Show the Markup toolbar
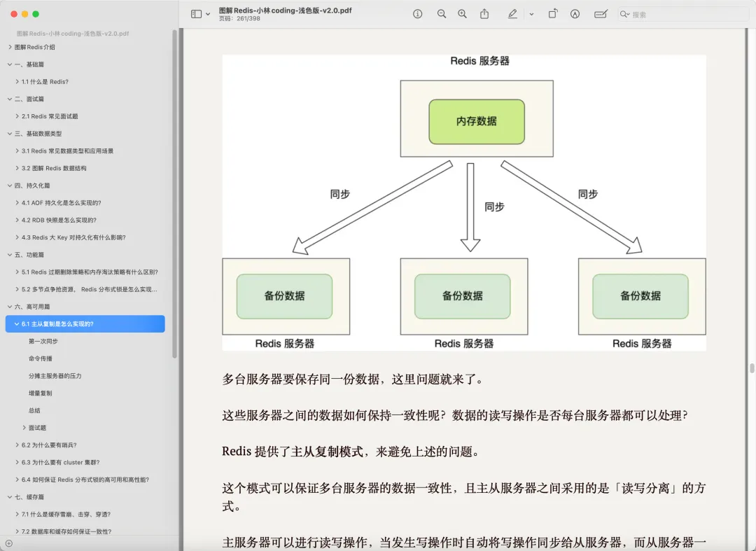The image size is (756, 551). click(x=575, y=14)
